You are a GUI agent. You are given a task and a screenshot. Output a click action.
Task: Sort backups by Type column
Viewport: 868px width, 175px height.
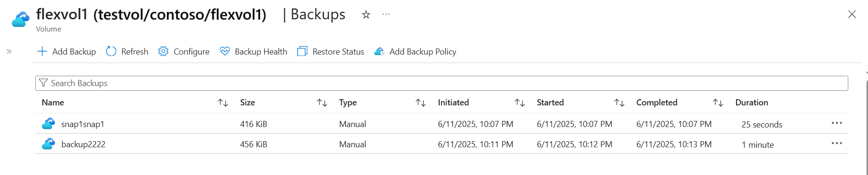421,103
